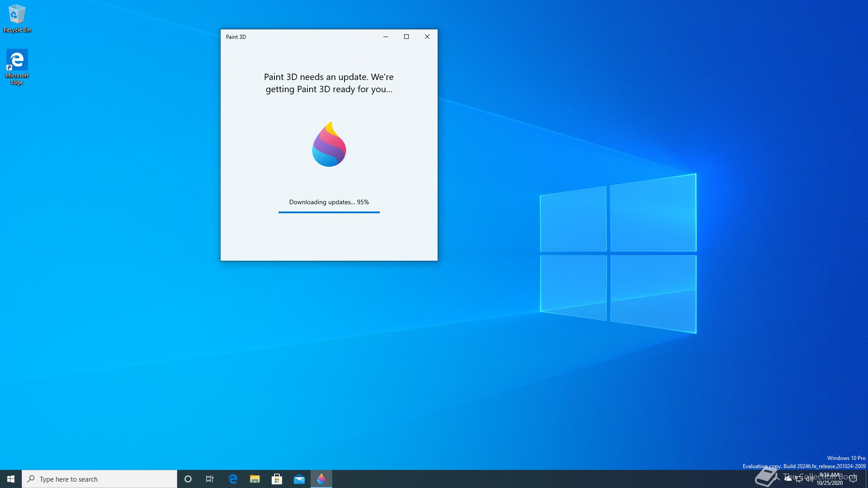Open File Explorer from the taskbar
The image size is (868, 488).
coord(255,479)
